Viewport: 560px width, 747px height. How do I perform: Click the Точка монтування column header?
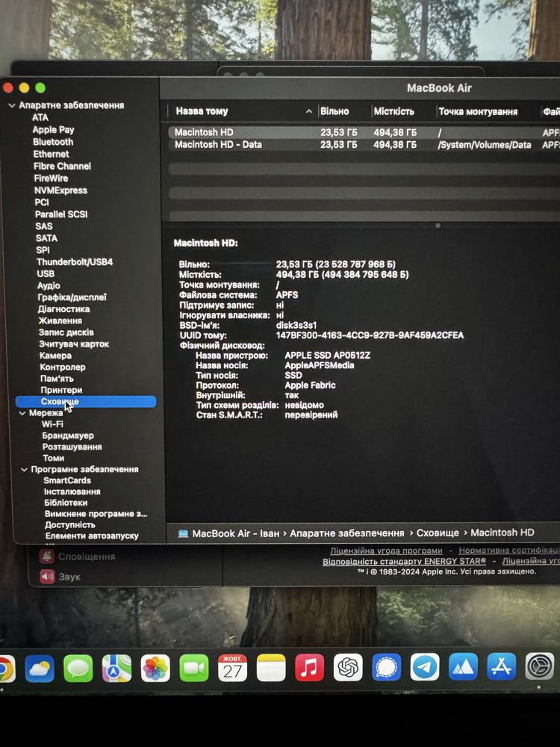pos(478,111)
